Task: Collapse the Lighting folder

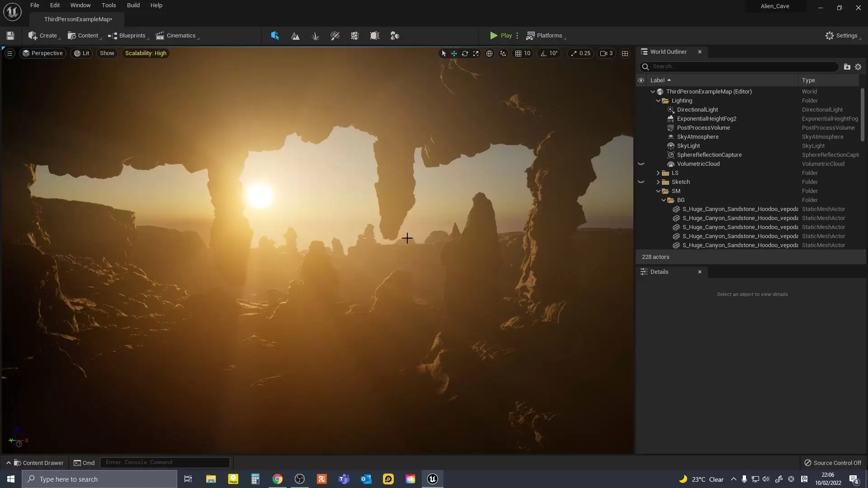Action: 658,101
